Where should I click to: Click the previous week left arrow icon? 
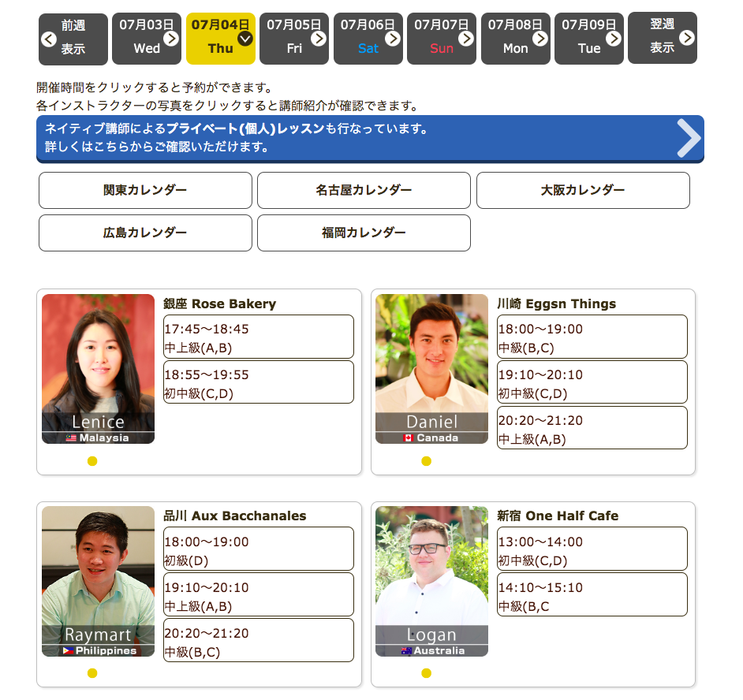(x=49, y=39)
